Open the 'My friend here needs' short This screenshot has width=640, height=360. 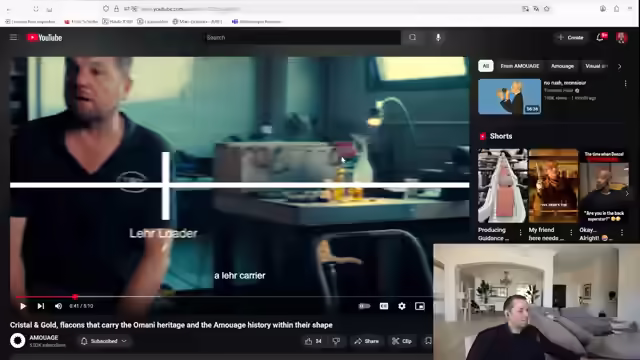click(553, 186)
